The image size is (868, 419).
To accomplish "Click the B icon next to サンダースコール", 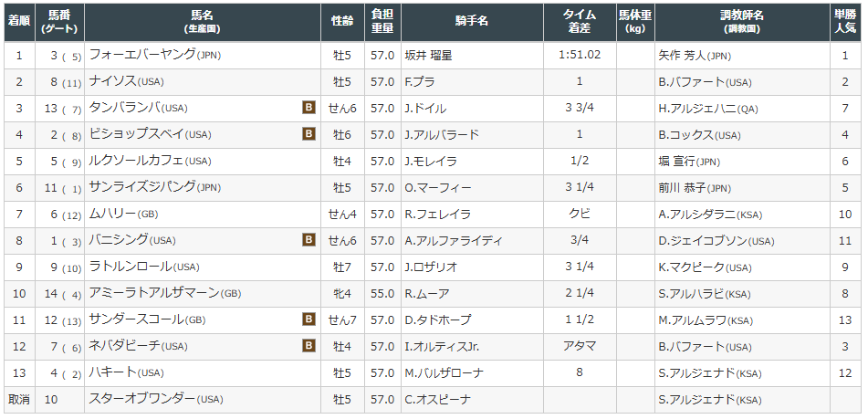I will pos(309,320).
